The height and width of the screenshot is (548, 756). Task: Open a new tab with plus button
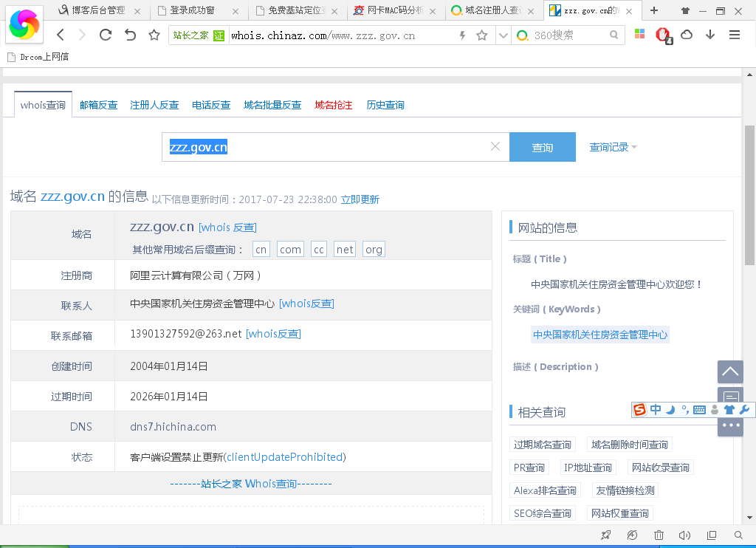coord(654,10)
